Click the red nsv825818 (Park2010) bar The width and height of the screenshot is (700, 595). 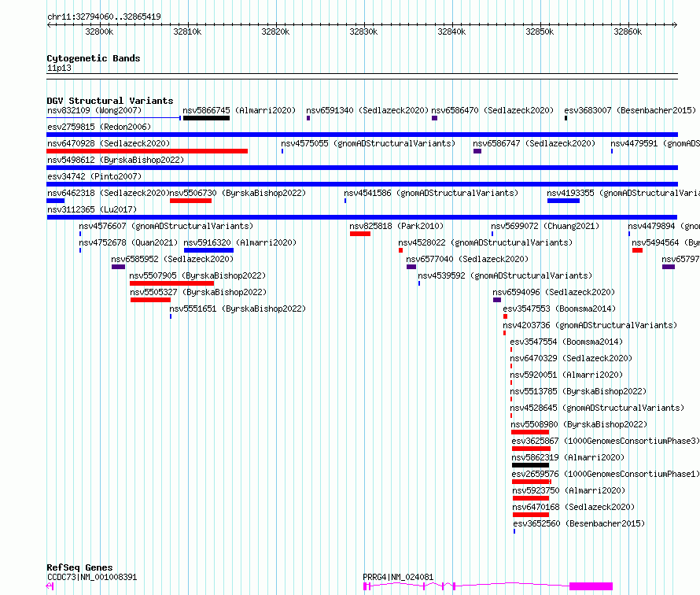[x=360, y=234]
